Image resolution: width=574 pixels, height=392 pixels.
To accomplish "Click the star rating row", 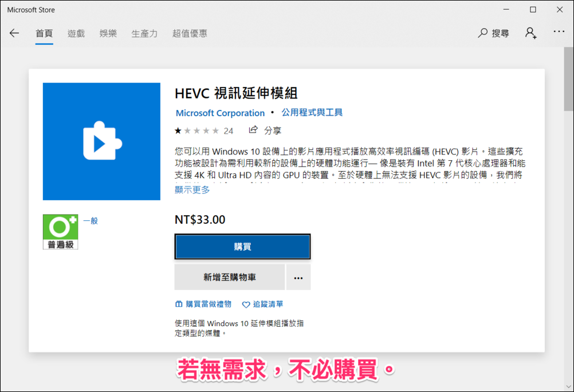I will click(196, 130).
